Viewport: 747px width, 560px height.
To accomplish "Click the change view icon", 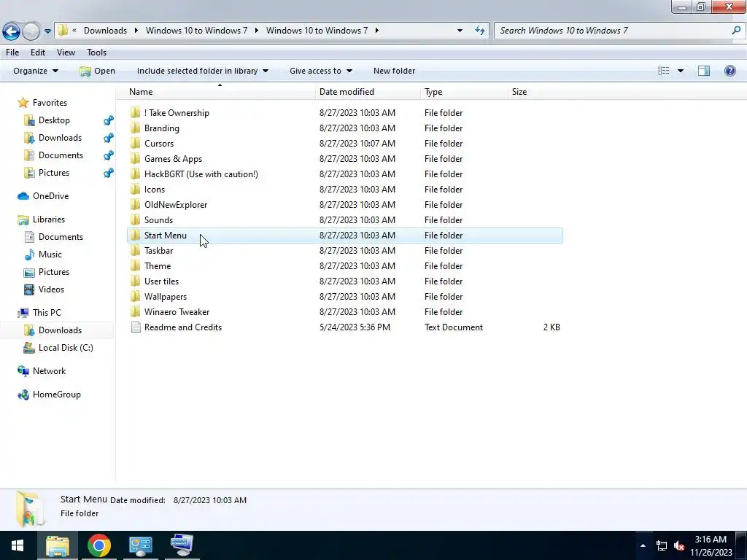I will tap(664, 71).
